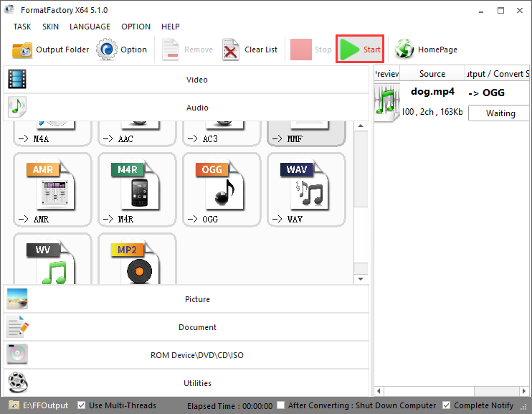Open the LANGUAGE menu

[90, 27]
